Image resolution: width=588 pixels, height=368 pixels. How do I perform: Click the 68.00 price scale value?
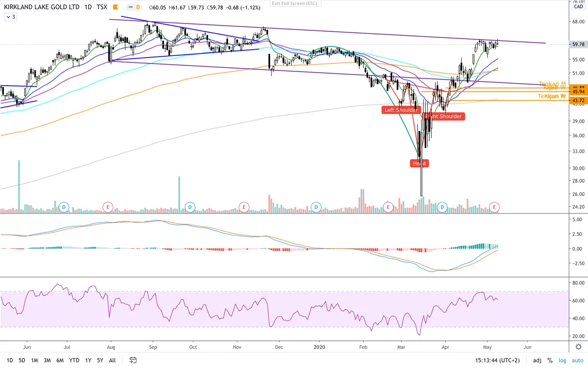[x=578, y=22]
